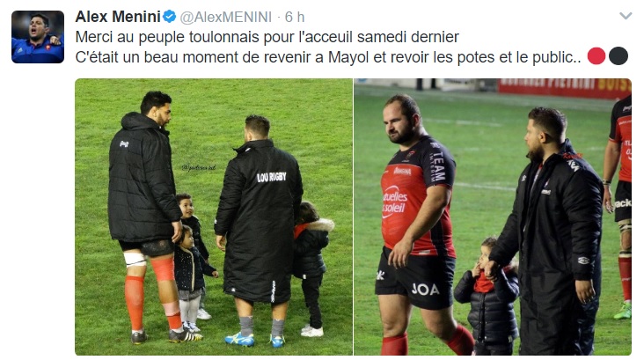The image size is (644, 360).
Task: Open the right photo of the tweet
Action: (x=493, y=217)
